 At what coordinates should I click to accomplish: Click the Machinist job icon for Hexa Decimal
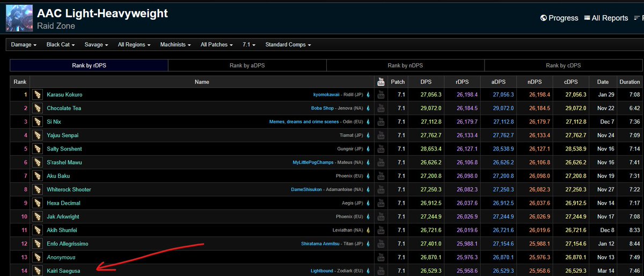[x=38, y=203]
